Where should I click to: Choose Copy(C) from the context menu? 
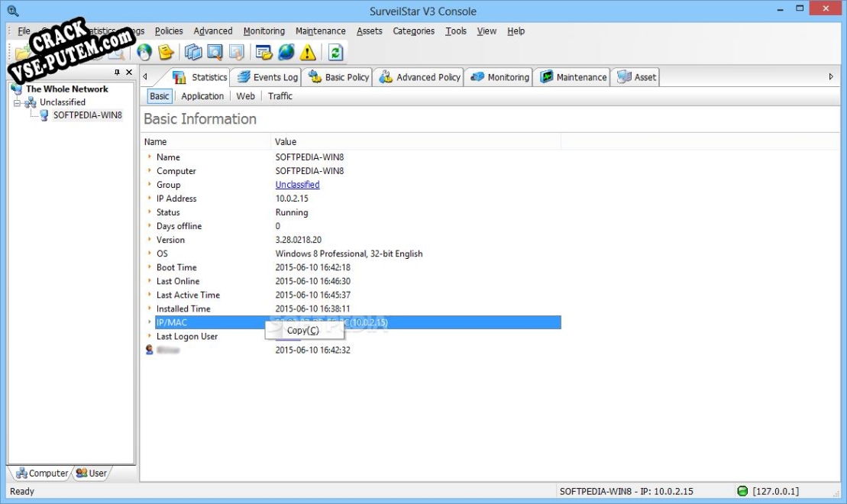click(x=303, y=330)
